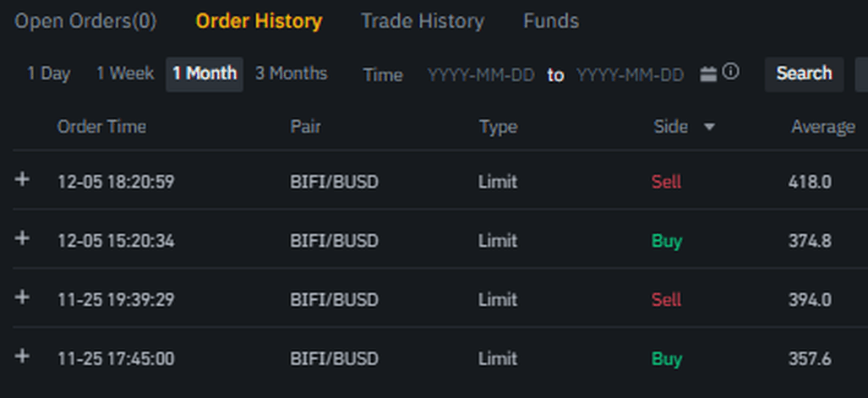Image resolution: width=868 pixels, height=398 pixels.
Task: Click the calendar icon next to date range
Action: click(x=708, y=74)
